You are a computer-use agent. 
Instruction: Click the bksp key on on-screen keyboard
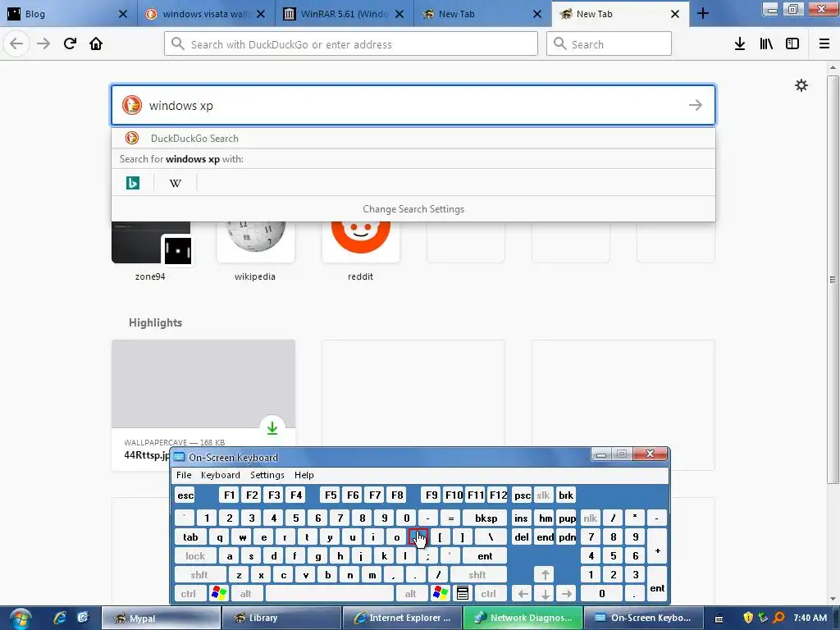click(486, 518)
